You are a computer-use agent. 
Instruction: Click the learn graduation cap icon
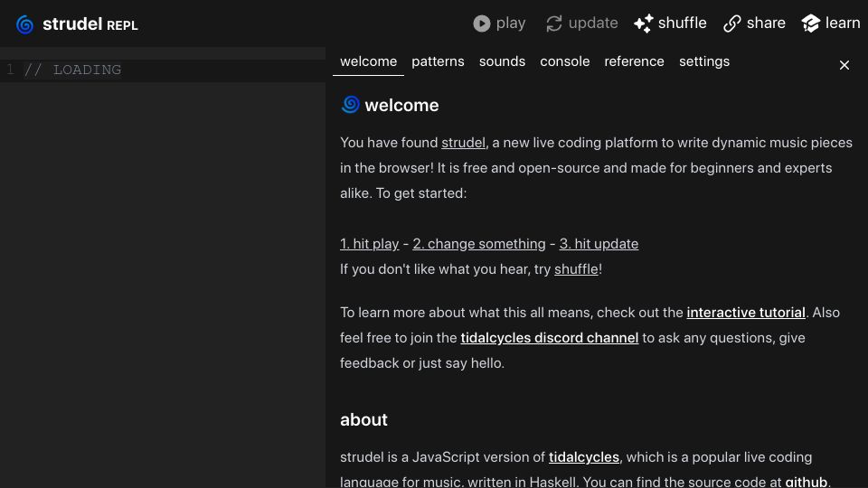point(810,23)
